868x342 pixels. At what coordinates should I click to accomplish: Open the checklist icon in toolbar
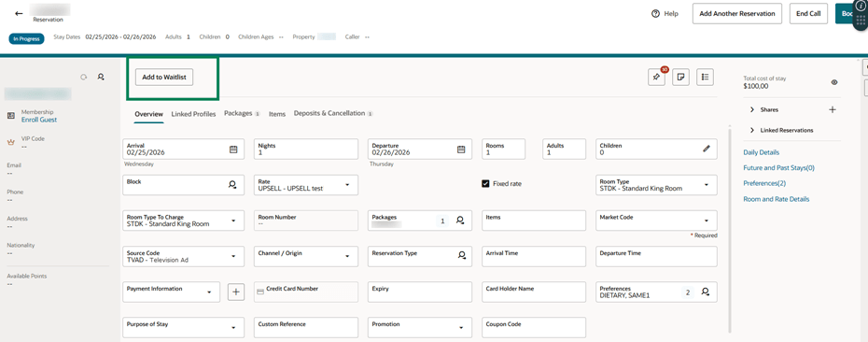click(x=706, y=78)
